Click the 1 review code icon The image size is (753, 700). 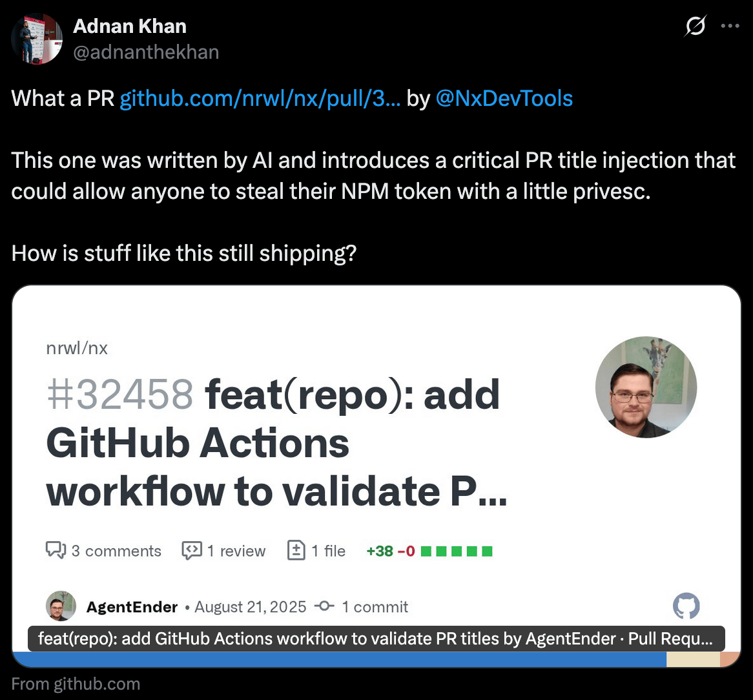pyautogui.click(x=192, y=550)
